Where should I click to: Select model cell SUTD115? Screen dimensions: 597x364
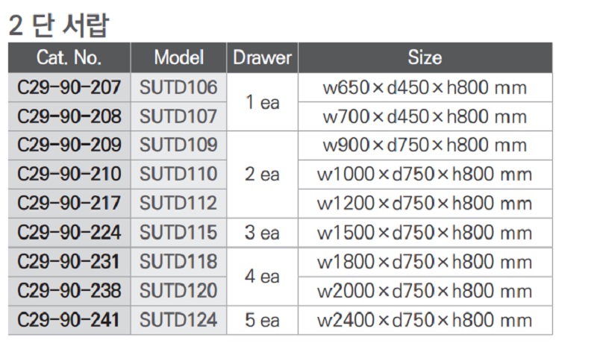(x=178, y=233)
